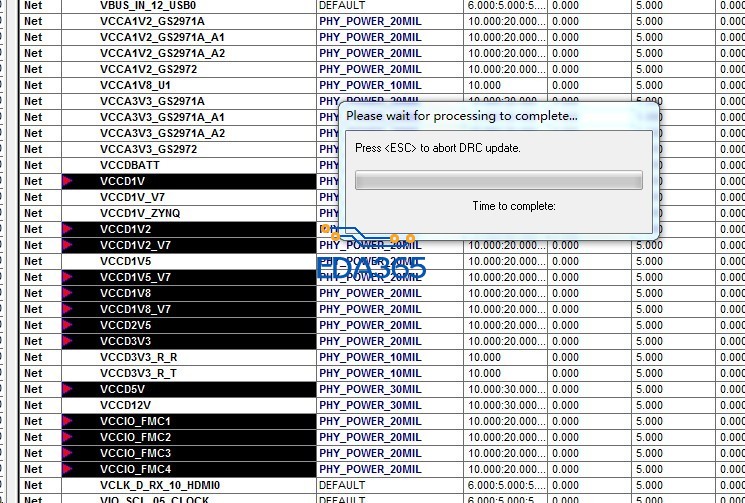Viewport: 745px width, 503px height.
Task: Select the highlighted VCCD3V3 net name
Action: (x=125, y=341)
